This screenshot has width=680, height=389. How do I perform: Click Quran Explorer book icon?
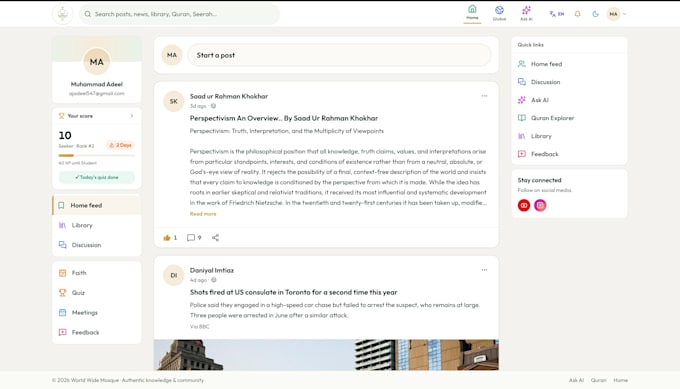coord(521,118)
